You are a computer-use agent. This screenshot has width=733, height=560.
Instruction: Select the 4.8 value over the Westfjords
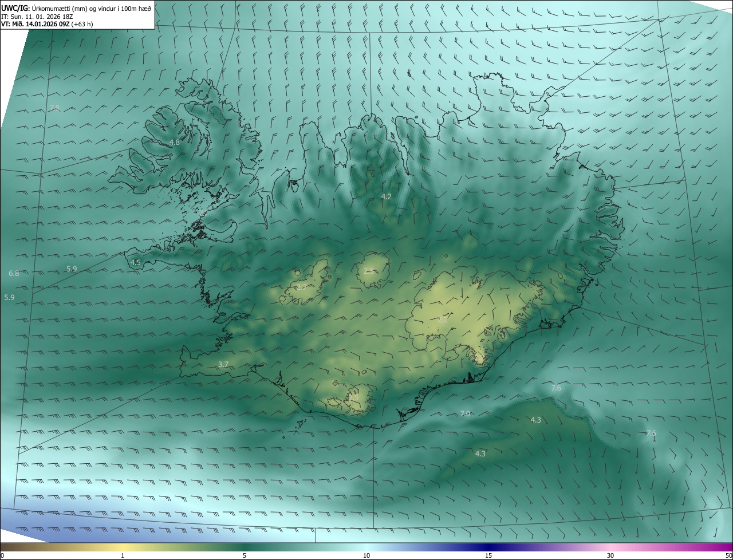click(x=175, y=142)
